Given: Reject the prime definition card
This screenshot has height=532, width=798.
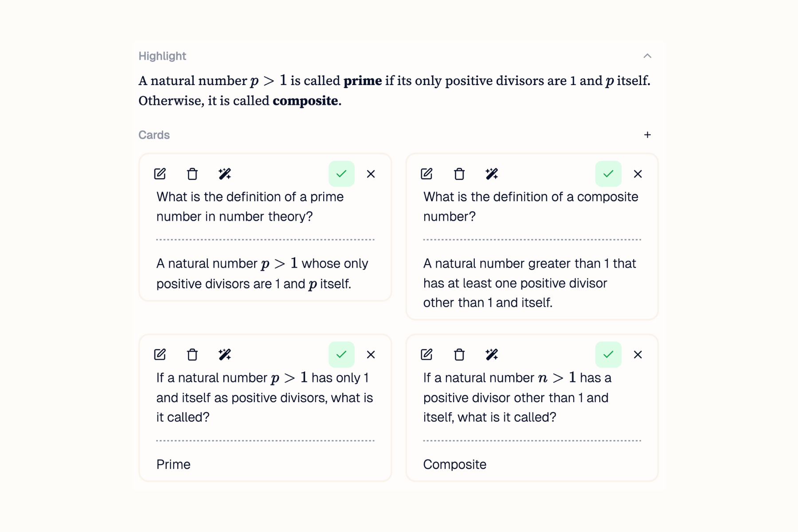Looking at the screenshot, I should pyautogui.click(x=371, y=174).
